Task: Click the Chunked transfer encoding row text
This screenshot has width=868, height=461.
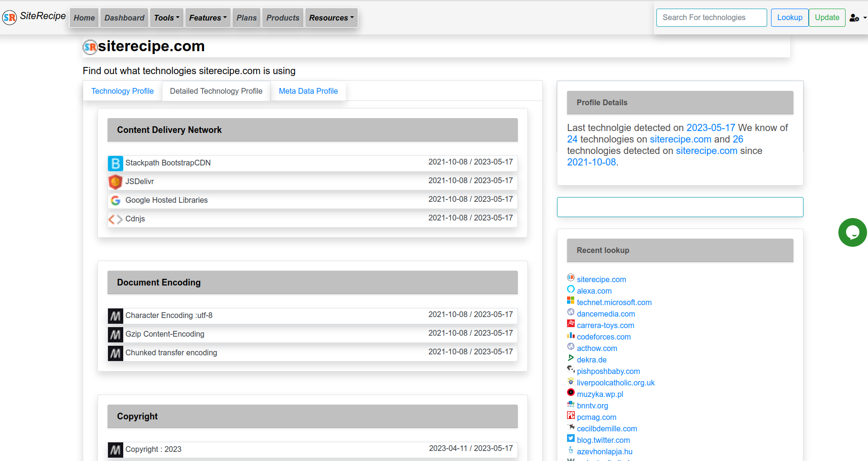Action: pyautogui.click(x=171, y=353)
